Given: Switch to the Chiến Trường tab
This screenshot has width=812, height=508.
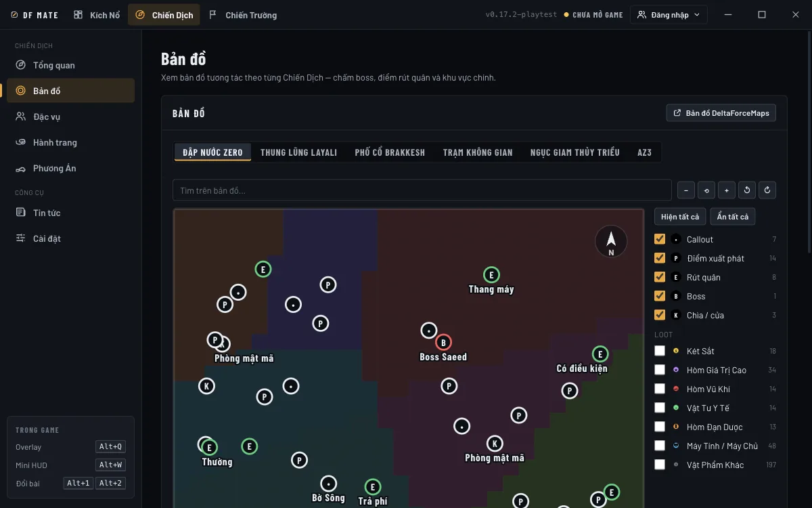Looking at the screenshot, I should [x=243, y=15].
